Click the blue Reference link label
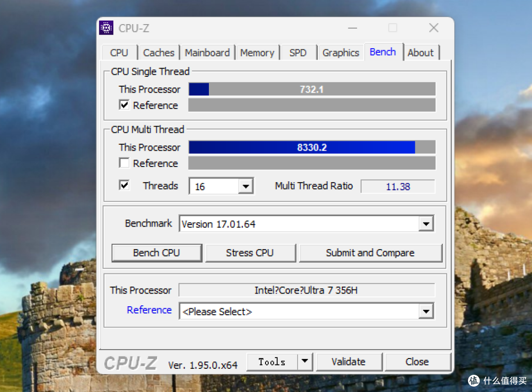 pyautogui.click(x=149, y=310)
